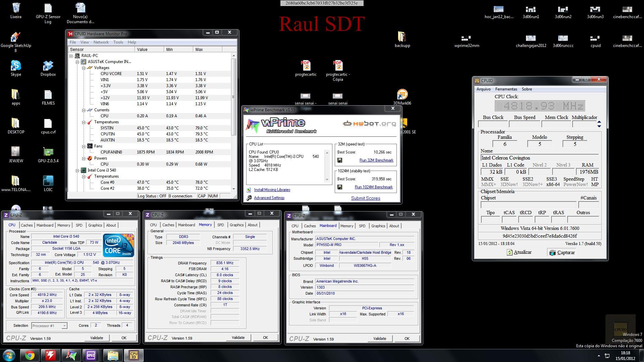Click save icon beside 1024M Best Score
644x362 pixels.
click(340, 187)
